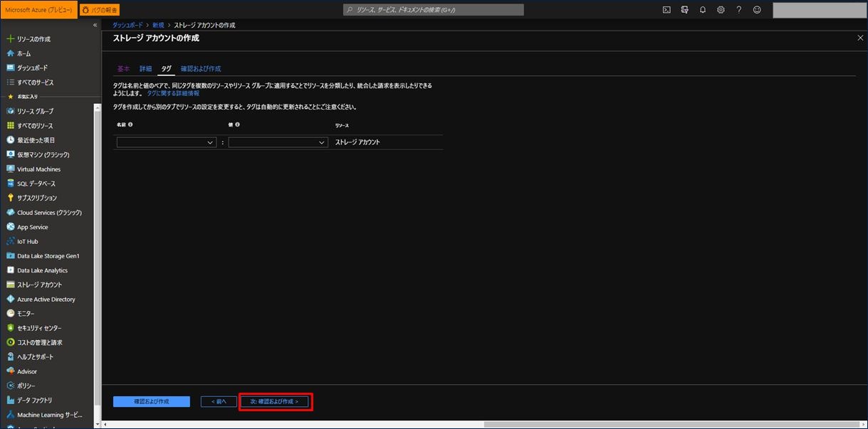Click the リソースの作成 plus icon
The width and height of the screenshot is (868, 429).
[x=10, y=39]
